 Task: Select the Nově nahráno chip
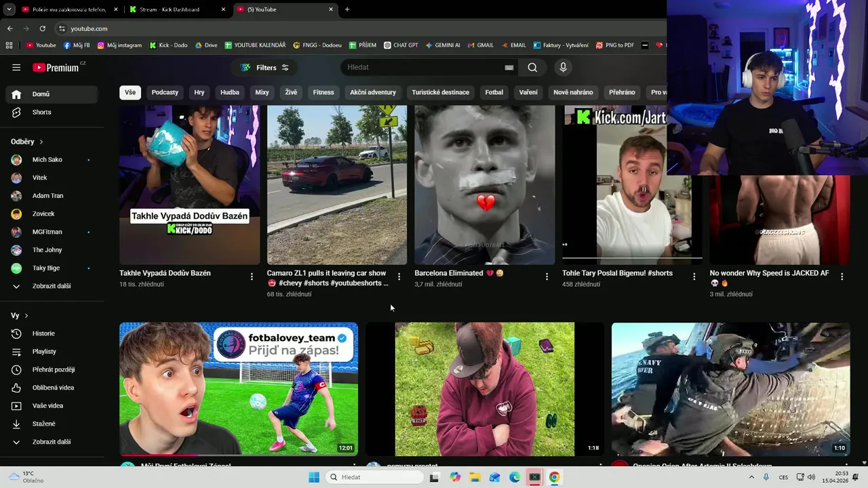point(573,92)
